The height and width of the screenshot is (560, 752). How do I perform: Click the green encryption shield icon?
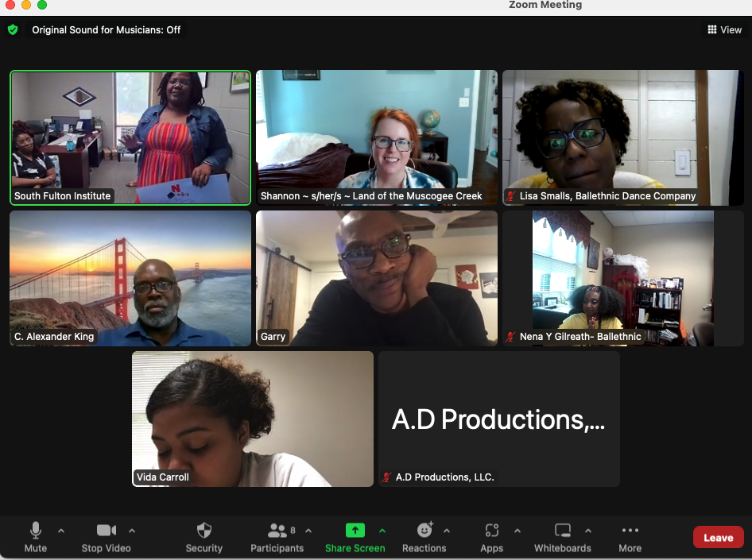(x=13, y=29)
